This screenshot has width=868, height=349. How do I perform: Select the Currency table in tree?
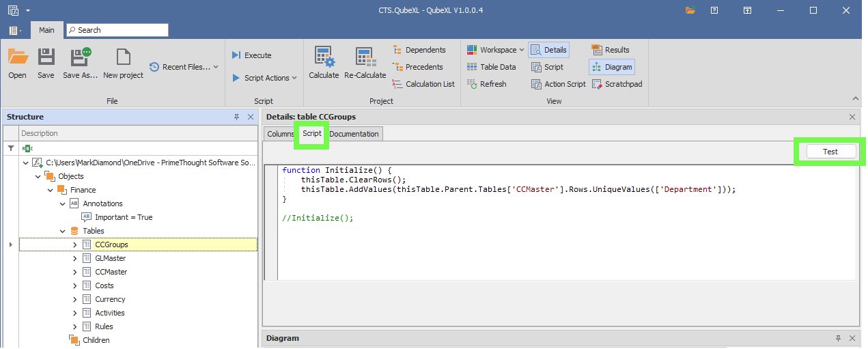(x=110, y=299)
